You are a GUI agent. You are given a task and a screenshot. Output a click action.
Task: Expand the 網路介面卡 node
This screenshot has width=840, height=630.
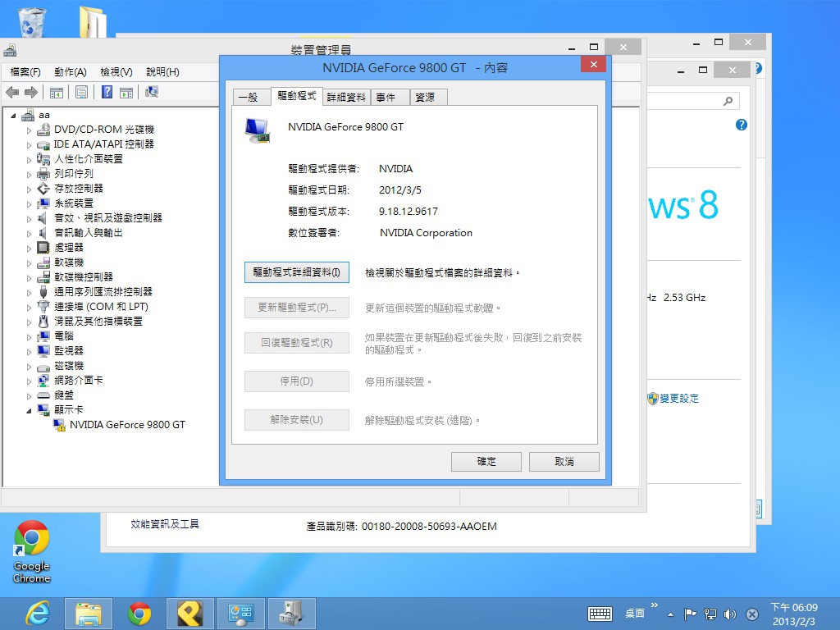tap(29, 381)
